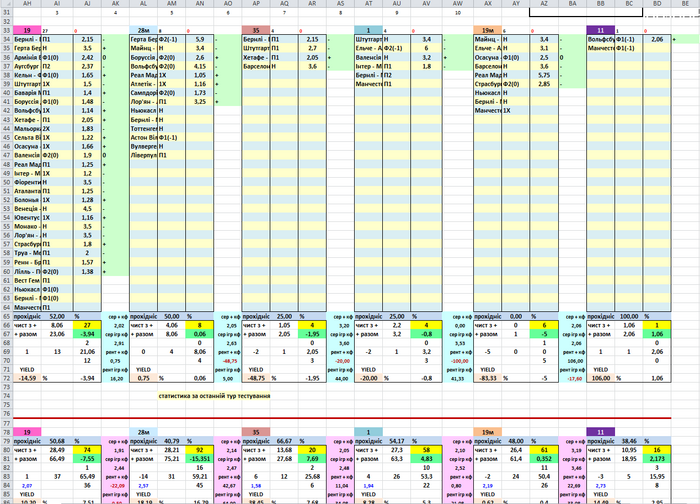Screen dimensions: 700x504
Task: Click the pass rate value "54,17"
Action: coord(396,441)
